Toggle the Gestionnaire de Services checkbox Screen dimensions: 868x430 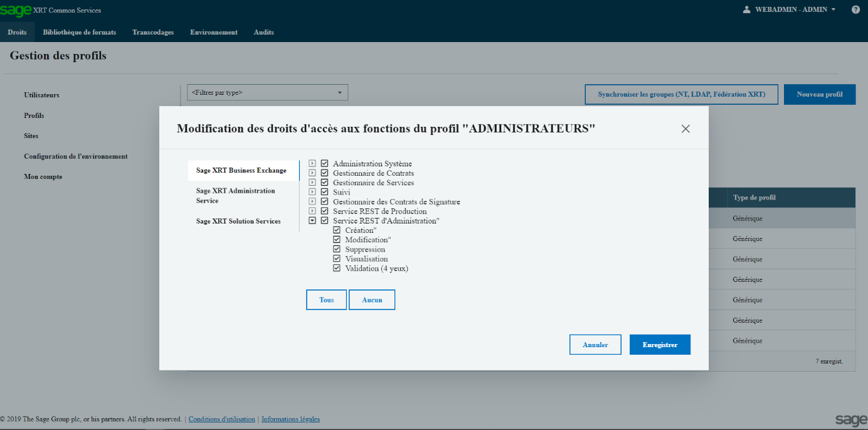click(x=325, y=183)
